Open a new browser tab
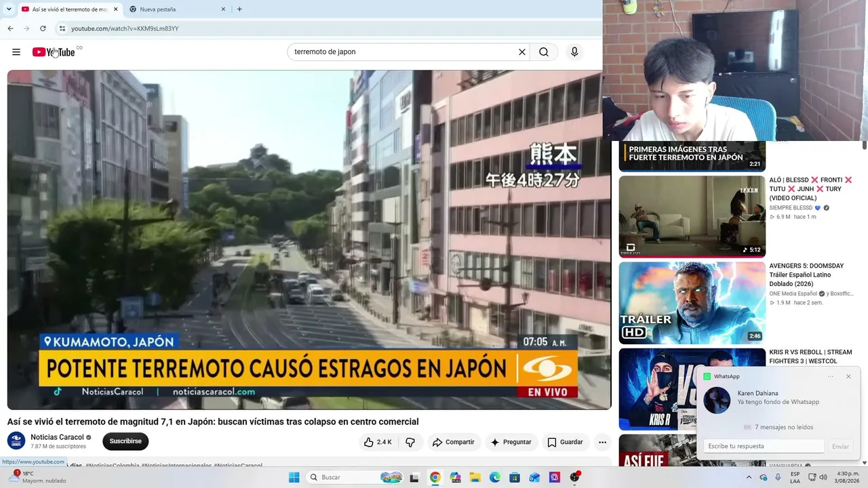 tap(239, 9)
